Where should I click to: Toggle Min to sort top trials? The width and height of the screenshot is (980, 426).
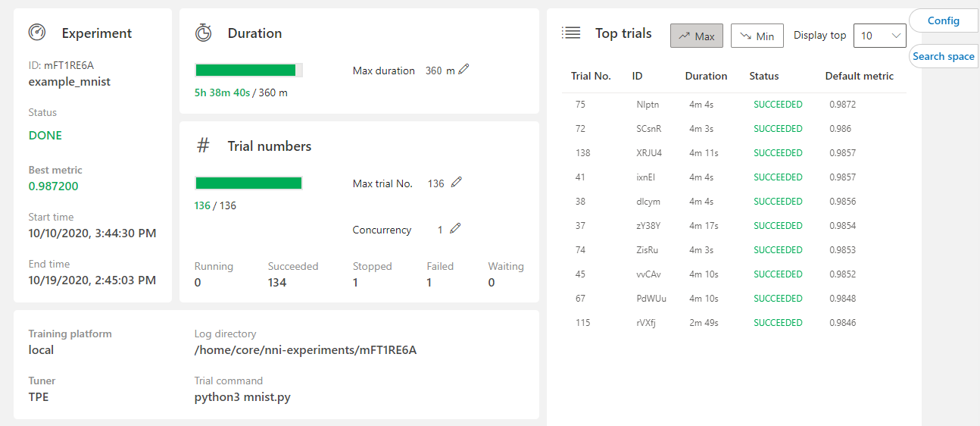click(x=757, y=36)
